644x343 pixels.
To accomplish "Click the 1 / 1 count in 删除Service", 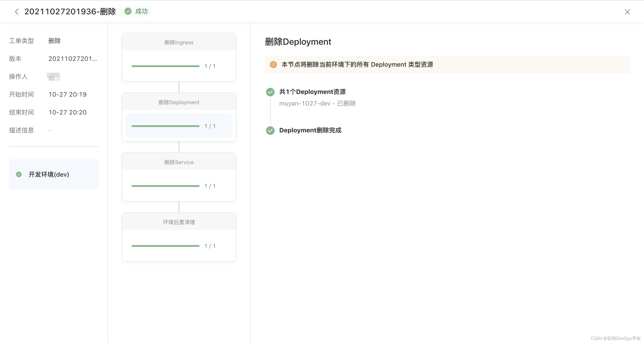I will coord(210,186).
